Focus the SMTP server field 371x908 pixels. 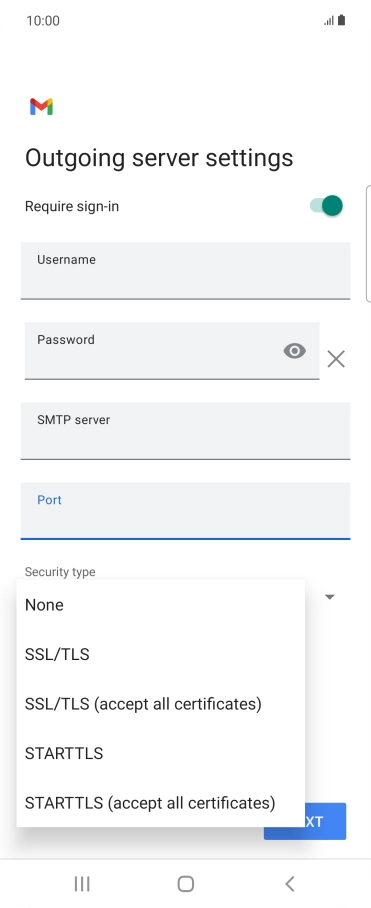coord(185,431)
